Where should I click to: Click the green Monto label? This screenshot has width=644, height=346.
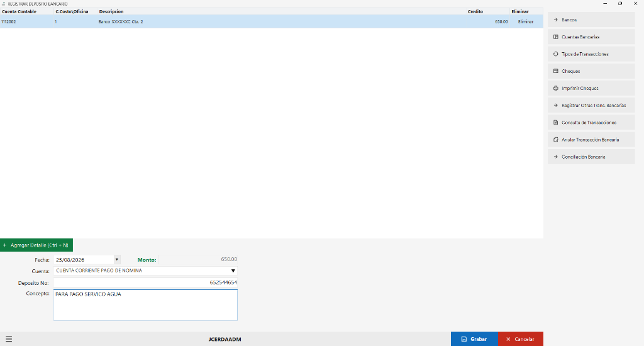coord(147,260)
